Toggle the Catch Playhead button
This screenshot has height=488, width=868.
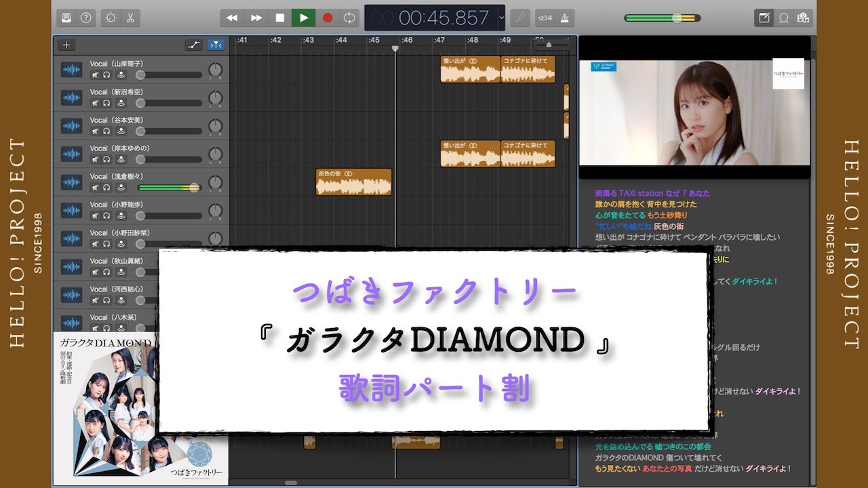point(216,45)
